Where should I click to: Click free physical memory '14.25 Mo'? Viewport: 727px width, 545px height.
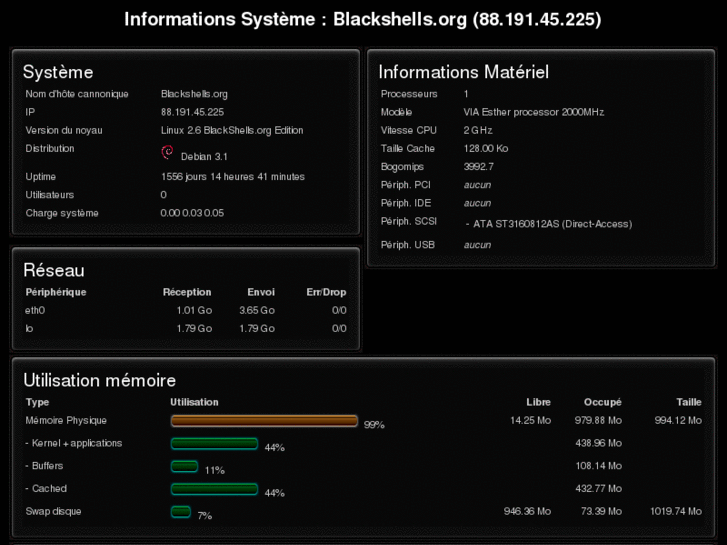pyautogui.click(x=530, y=421)
